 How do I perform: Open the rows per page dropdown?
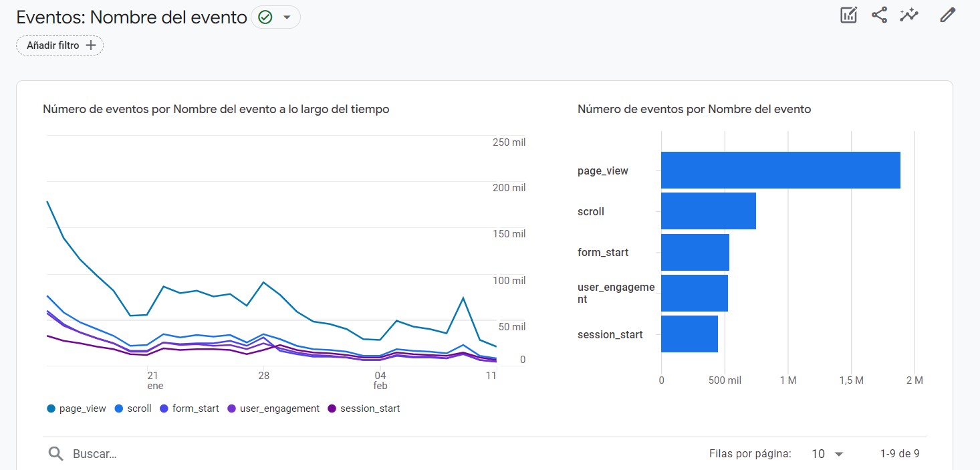tap(828, 454)
